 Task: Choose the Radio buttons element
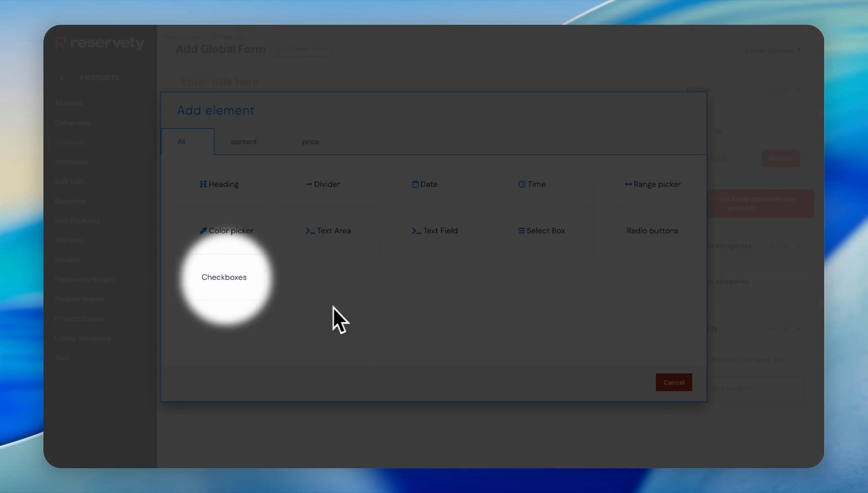tap(652, 231)
